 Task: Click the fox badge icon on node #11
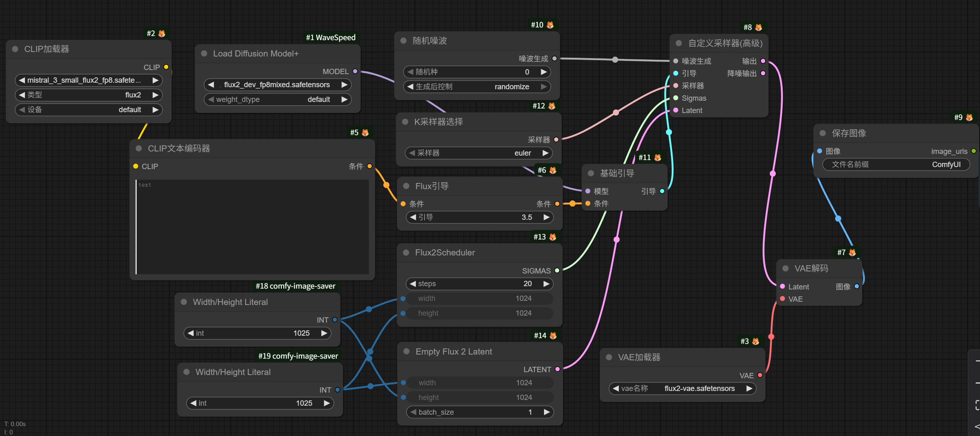[657, 158]
